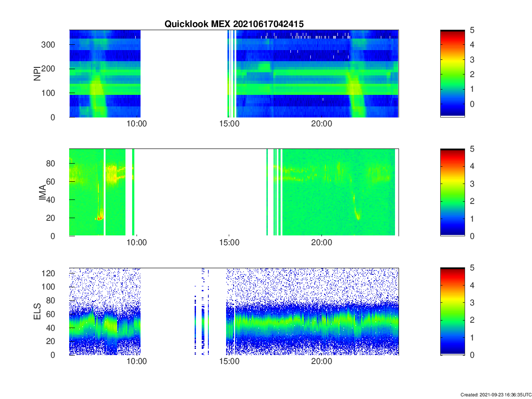Click the 10:00 tick label under NPI plot
This screenshot has width=532, height=399.
pos(137,124)
